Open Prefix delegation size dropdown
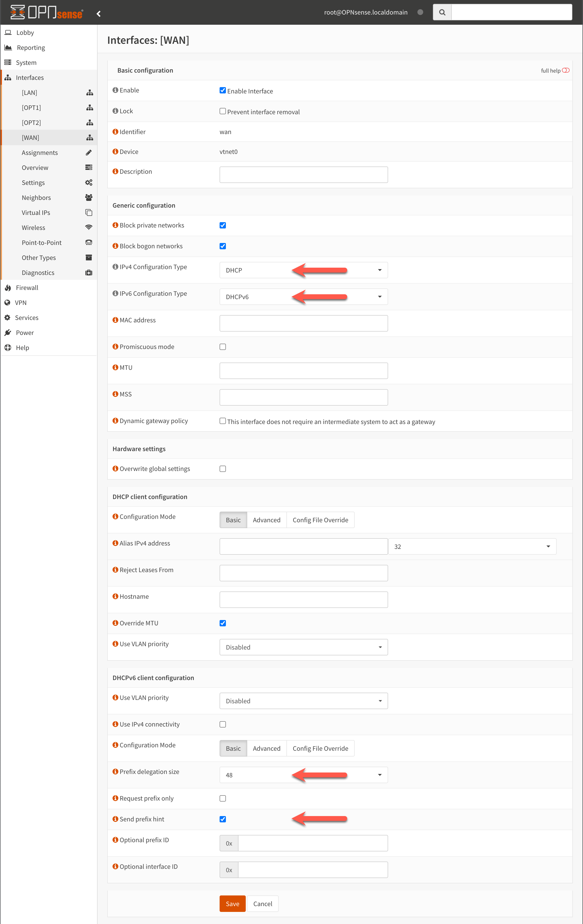Screen dimensions: 583x924 point(304,775)
